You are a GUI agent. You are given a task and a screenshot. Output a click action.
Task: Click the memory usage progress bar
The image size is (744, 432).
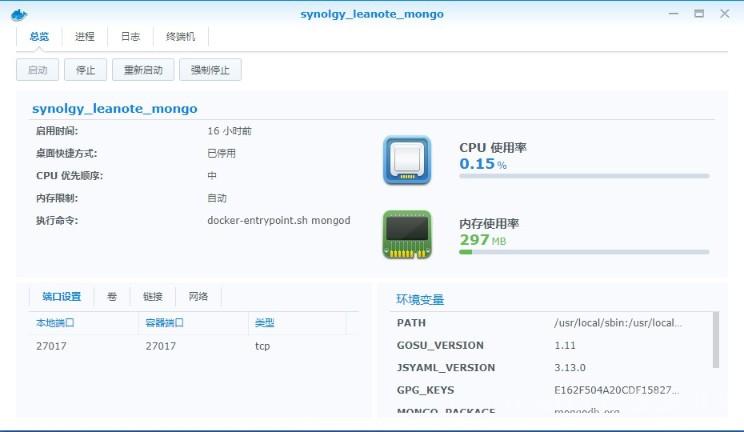pos(584,252)
